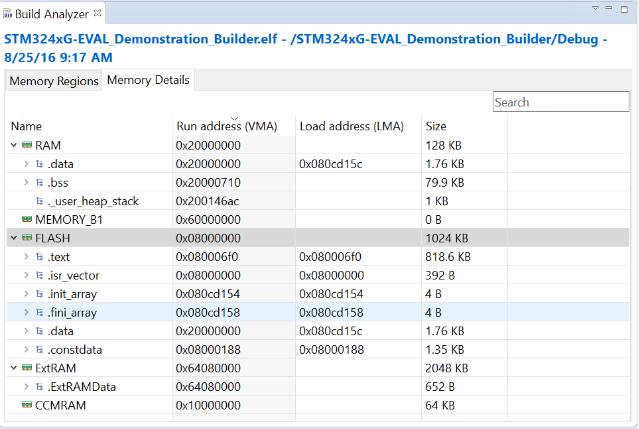The width and height of the screenshot is (639, 429).
Task: Select the ._user_heap_stack row label
Action: tap(93, 201)
